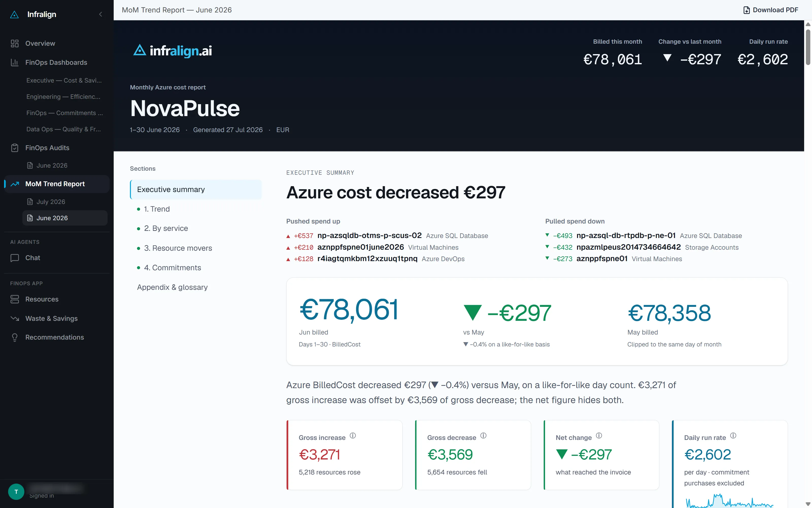Click the info icon beside Net change
Image resolution: width=812 pixels, height=508 pixels.
[x=599, y=435]
